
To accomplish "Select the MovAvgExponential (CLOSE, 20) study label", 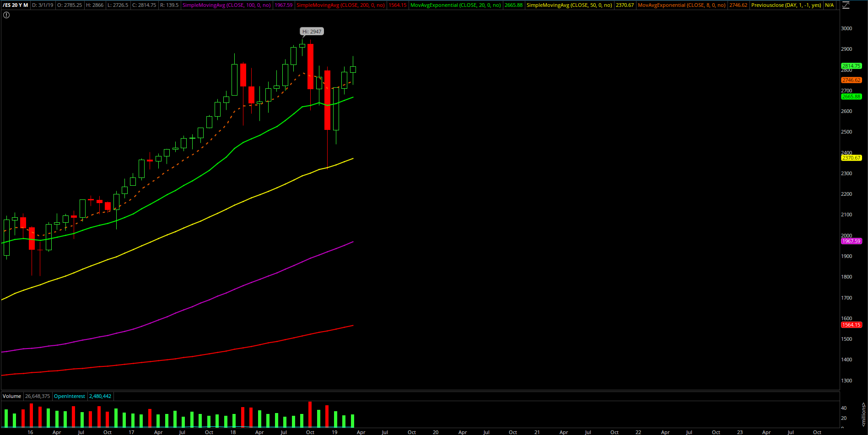I will tap(455, 5).
